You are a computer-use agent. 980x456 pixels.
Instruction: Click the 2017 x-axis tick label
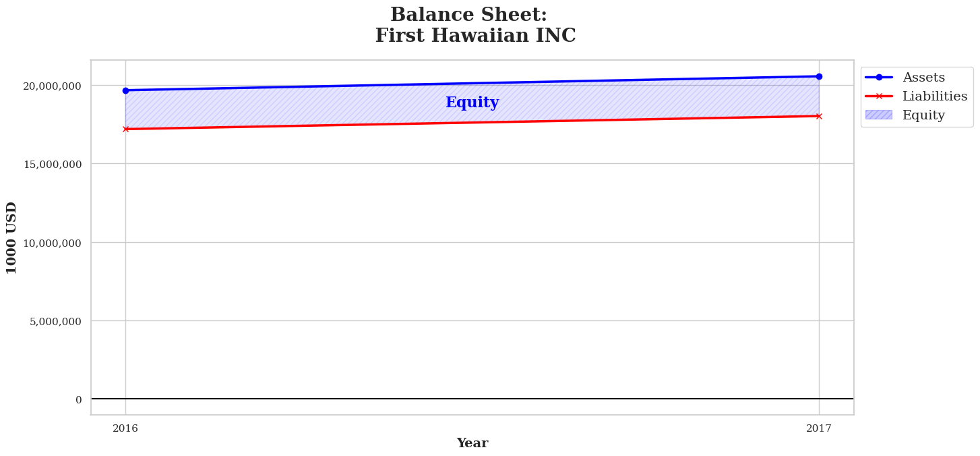[819, 428]
